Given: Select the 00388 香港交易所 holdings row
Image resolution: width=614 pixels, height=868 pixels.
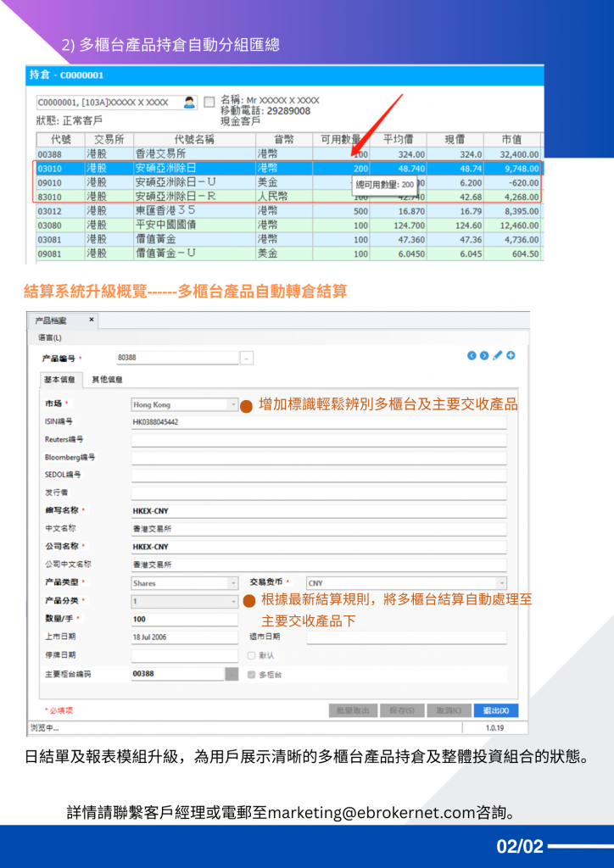Looking at the screenshot, I should 288,154.
